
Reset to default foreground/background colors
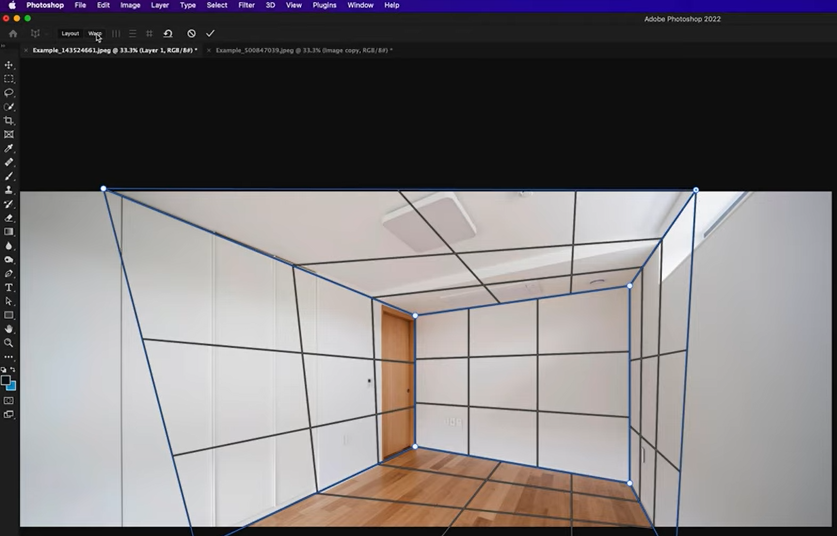pyautogui.click(x=4, y=369)
